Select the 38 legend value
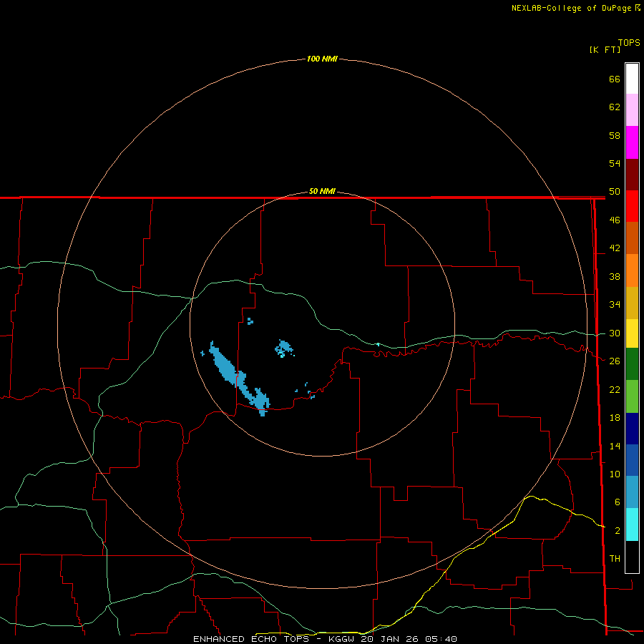 (615, 276)
